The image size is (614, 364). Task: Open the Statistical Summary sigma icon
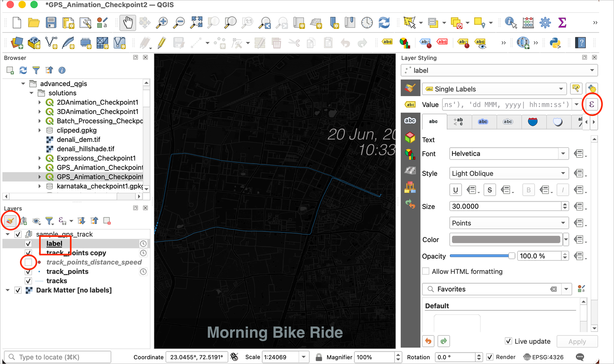tap(562, 23)
